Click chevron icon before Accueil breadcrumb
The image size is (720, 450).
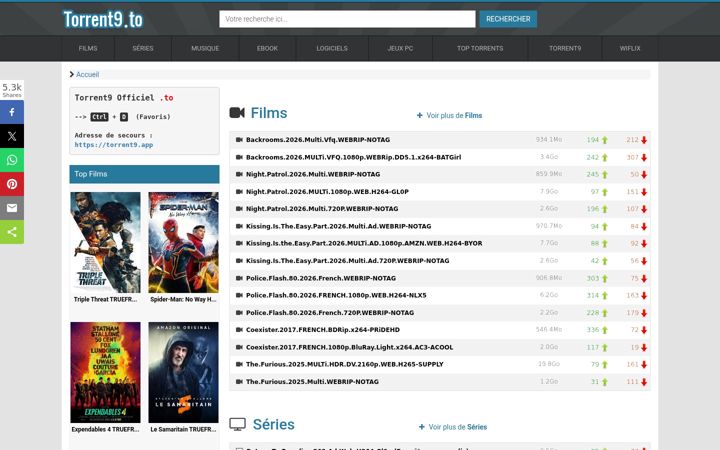tap(72, 74)
